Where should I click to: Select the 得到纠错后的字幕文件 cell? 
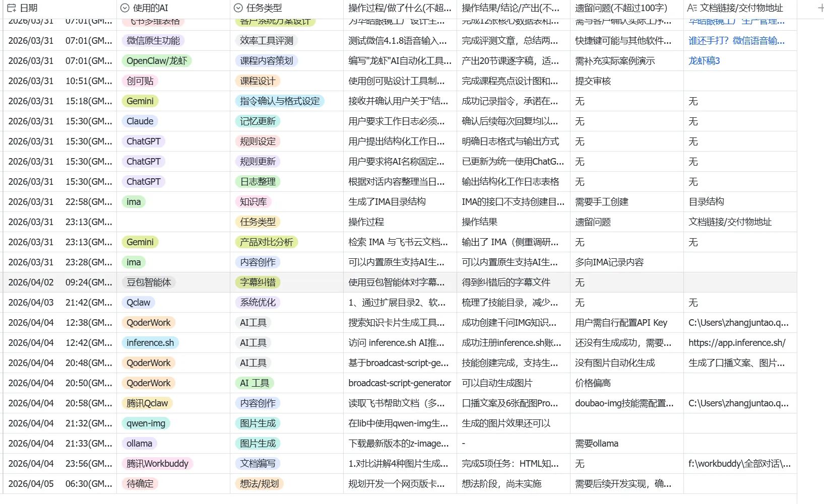click(x=514, y=282)
